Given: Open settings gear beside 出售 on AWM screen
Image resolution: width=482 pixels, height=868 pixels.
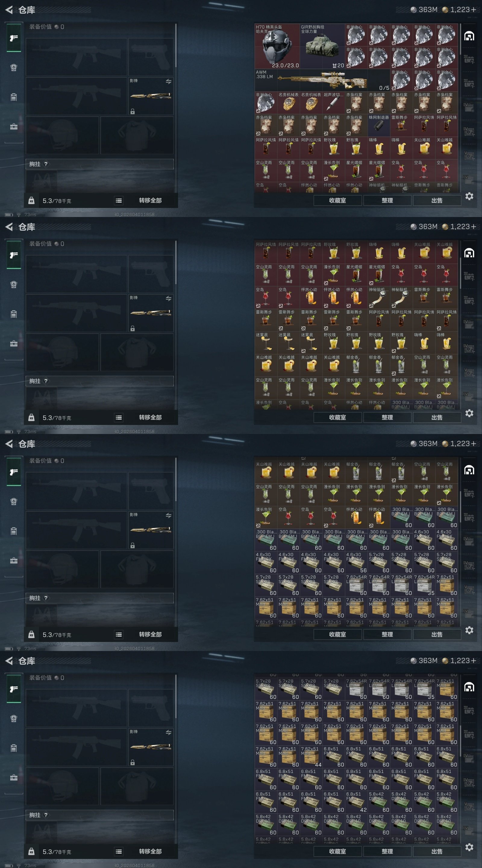Looking at the screenshot, I should tap(469, 196).
